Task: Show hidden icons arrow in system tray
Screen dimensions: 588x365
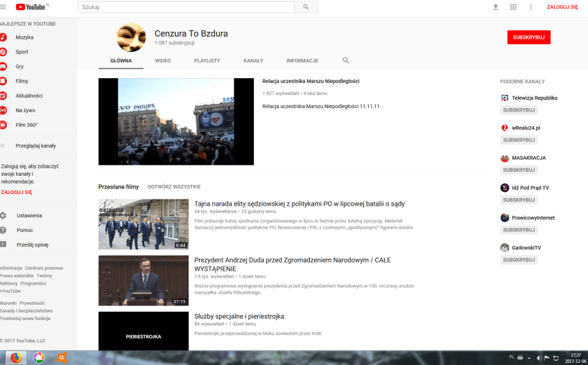Action: [x=529, y=358]
